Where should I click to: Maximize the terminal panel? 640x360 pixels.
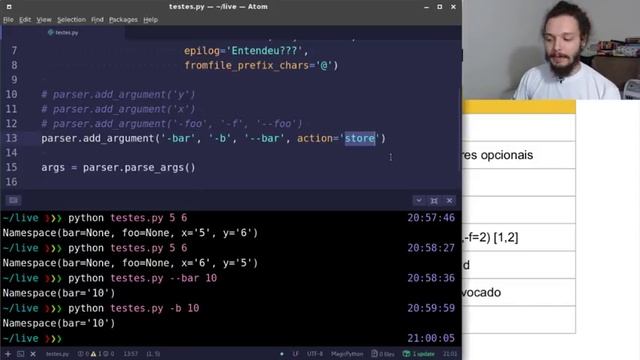coord(434,200)
